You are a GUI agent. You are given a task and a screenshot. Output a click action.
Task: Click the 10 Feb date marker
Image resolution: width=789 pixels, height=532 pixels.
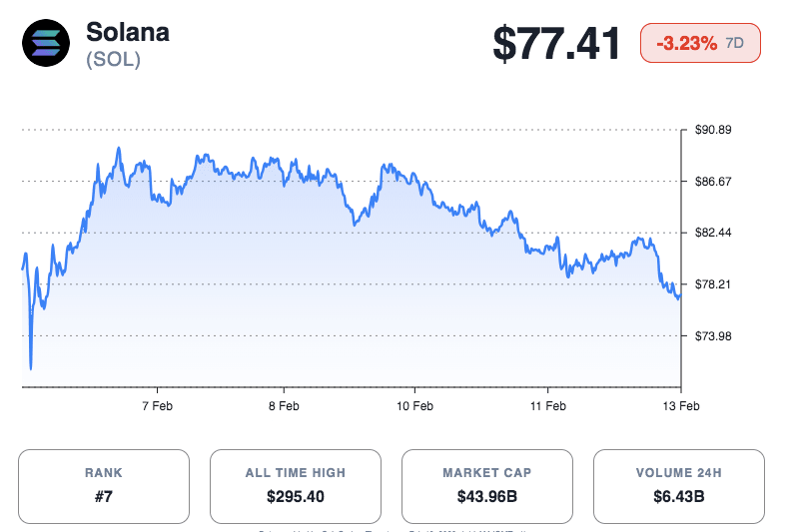point(414,406)
